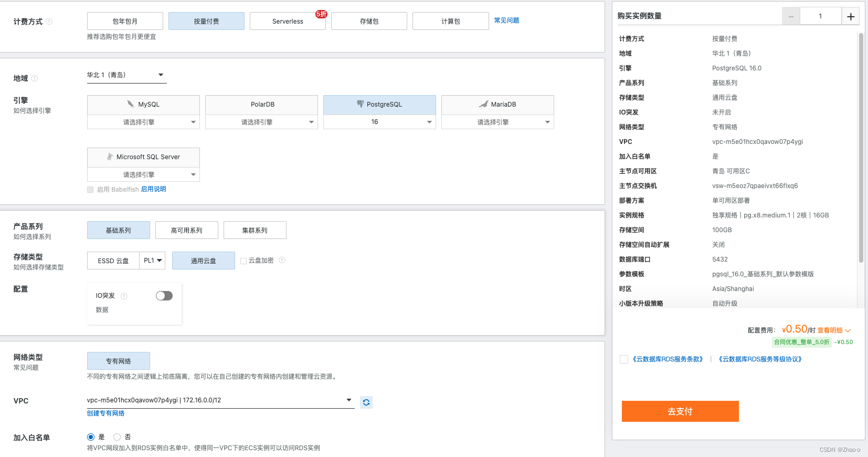Screen dimensions: 868x457
Task: Click the instance quantity input field
Action: click(820, 16)
